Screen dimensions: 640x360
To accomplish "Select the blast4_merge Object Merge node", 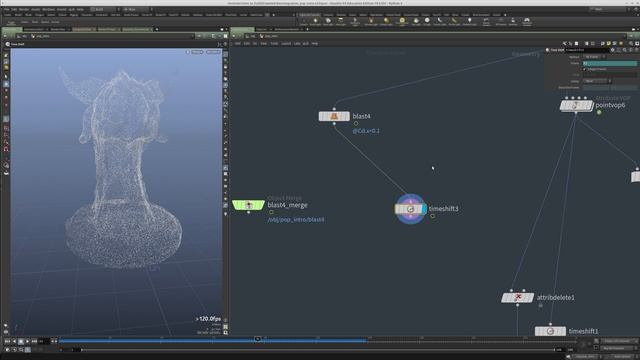I will pos(249,205).
